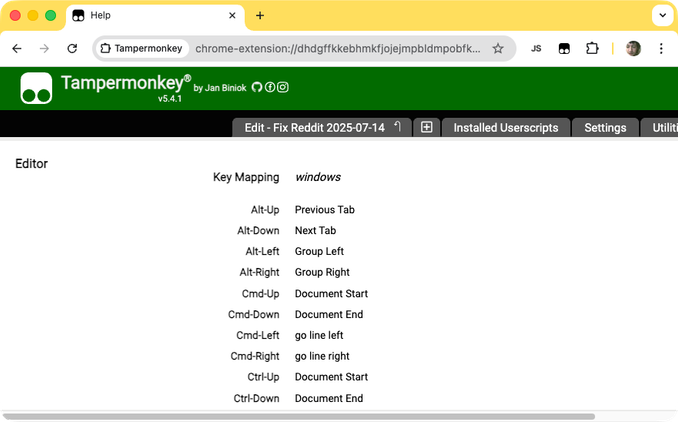Click the Cmd-Right shortcut
The height and width of the screenshot is (422, 678).
[x=255, y=356]
